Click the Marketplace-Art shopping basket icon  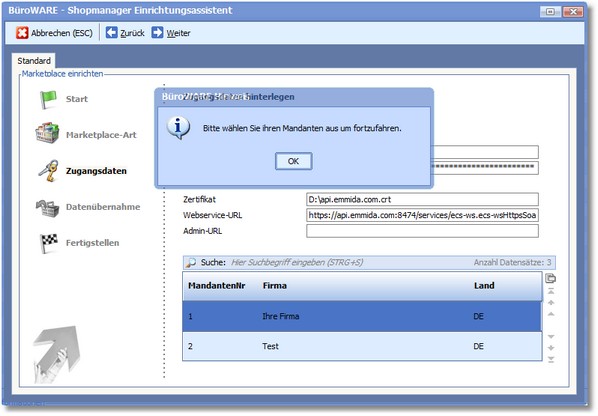47,133
